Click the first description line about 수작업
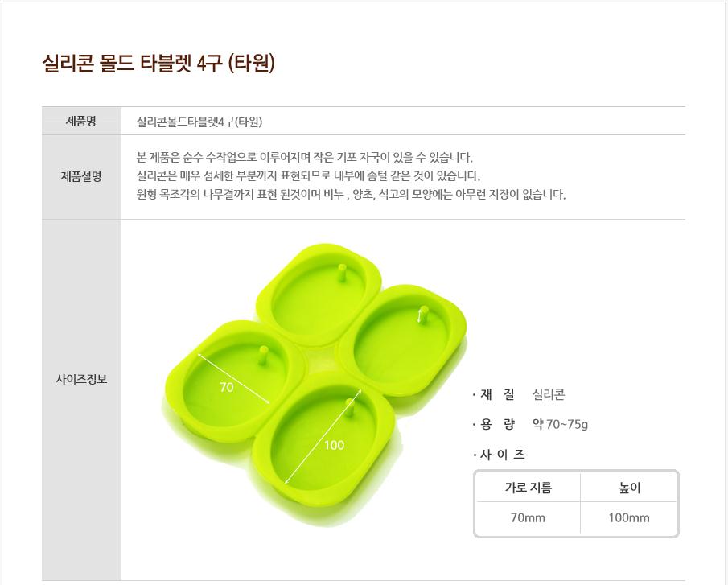Viewport: 728px width, 585px height. (x=304, y=157)
